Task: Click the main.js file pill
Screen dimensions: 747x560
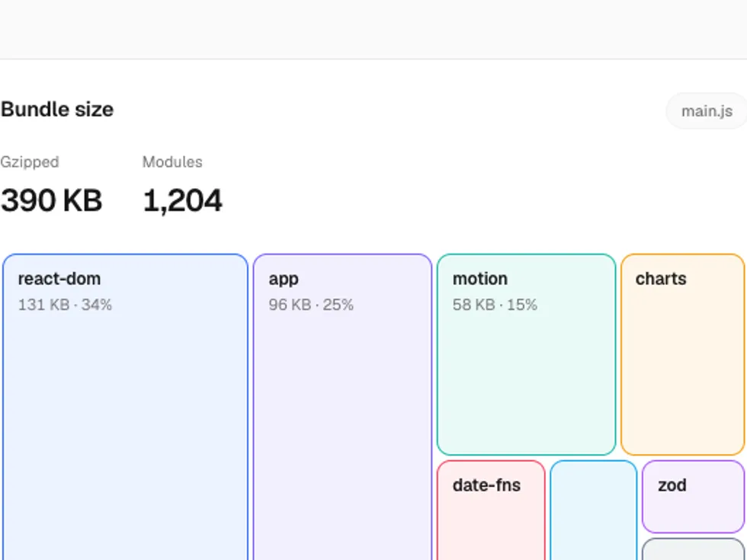Action: (x=707, y=111)
